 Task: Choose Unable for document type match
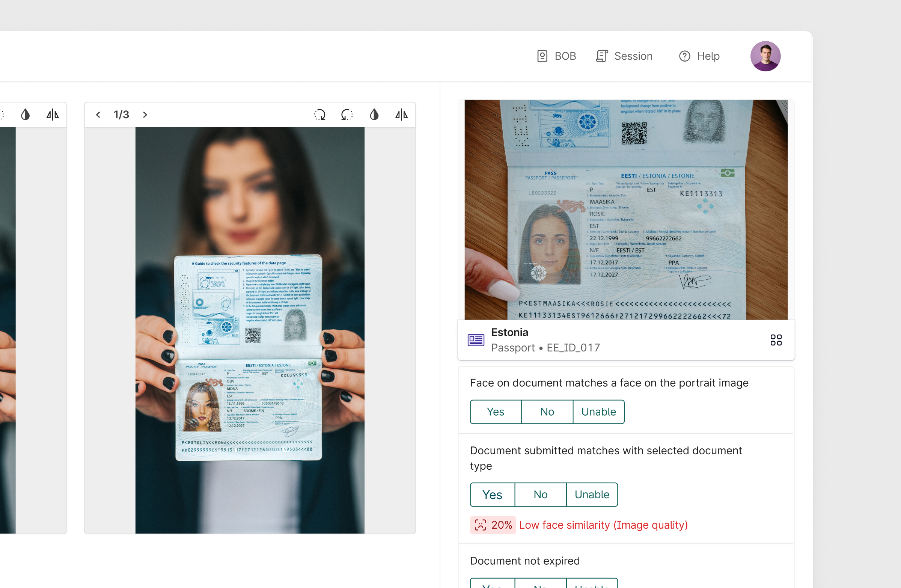[592, 495]
